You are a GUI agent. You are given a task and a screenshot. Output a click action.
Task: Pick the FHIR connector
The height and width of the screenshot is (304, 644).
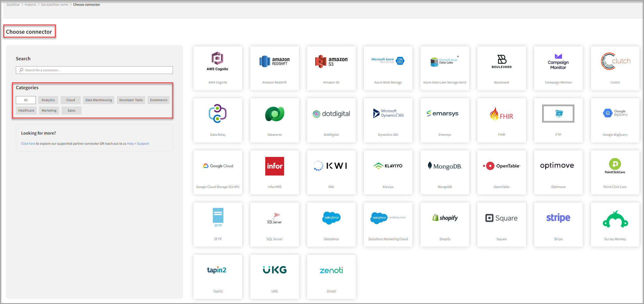(502, 121)
